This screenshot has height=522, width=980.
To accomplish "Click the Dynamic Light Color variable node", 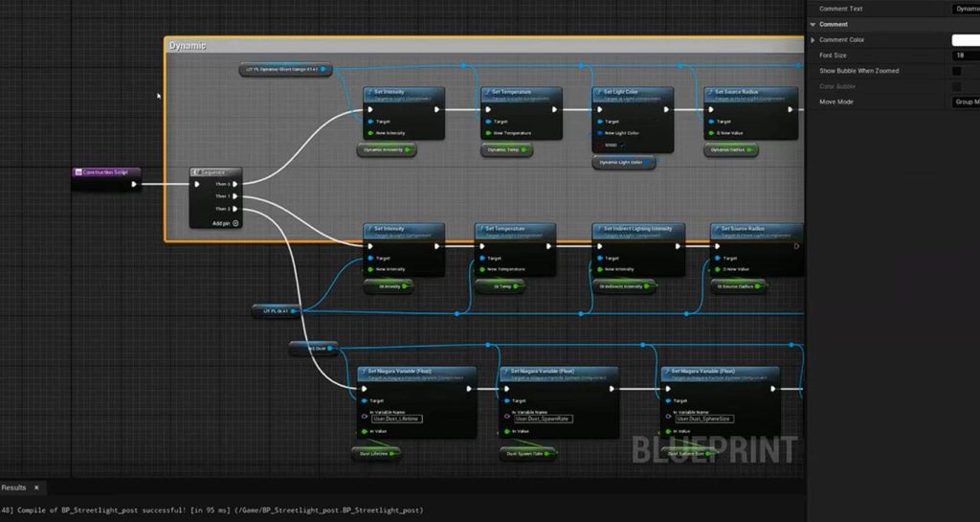I will coord(623,163).
